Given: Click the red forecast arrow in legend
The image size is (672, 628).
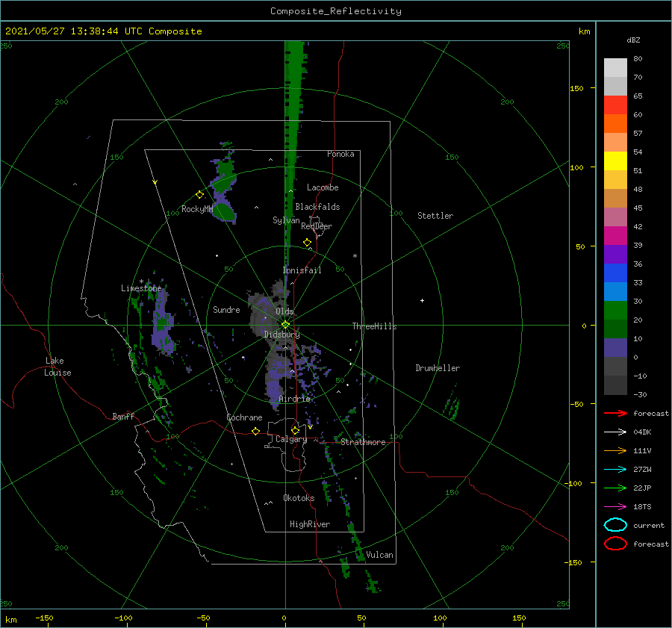Looking at the screenshot, I should (x=615, y=413).
